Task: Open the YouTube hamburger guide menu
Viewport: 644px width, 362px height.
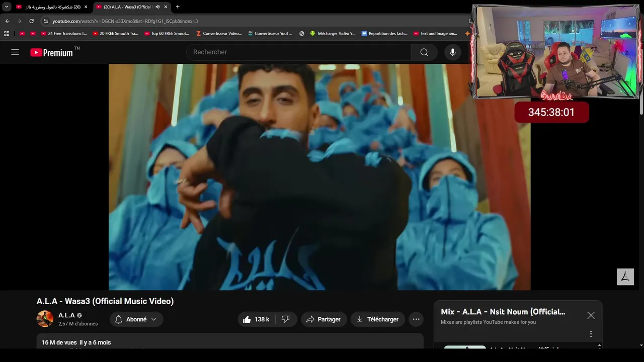Action: tap(15, 52)
